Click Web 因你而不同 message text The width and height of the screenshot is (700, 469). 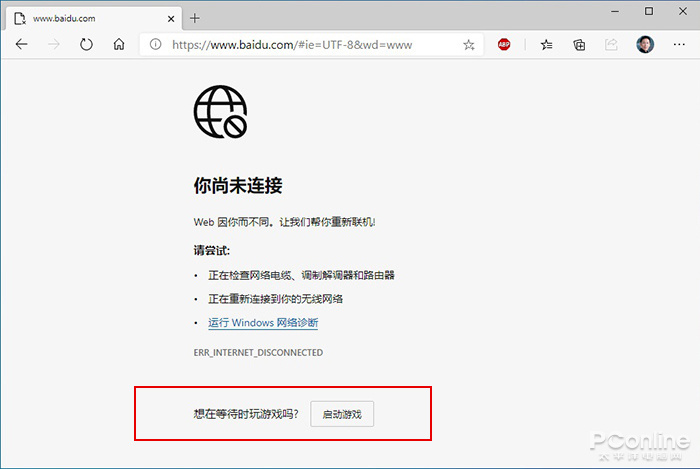[x=284, y=222]
